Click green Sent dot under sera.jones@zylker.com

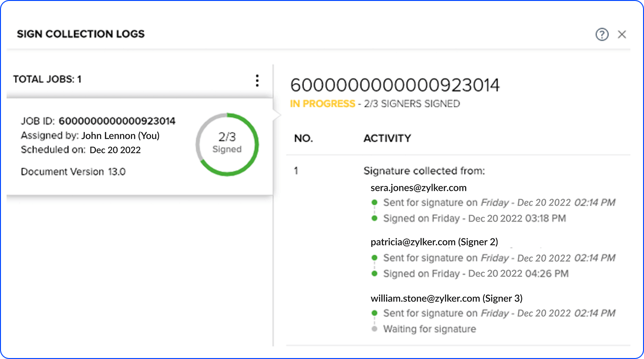click(374, 202)
